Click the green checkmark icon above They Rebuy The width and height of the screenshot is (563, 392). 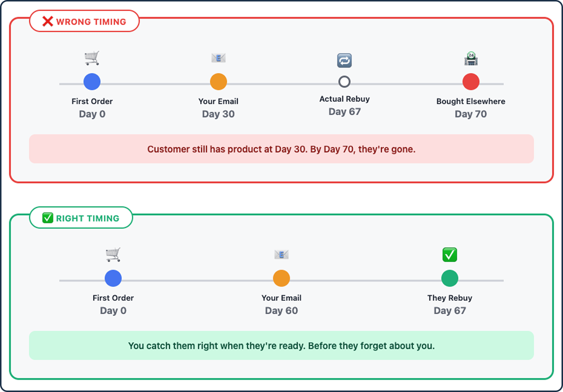[x=450, y=255]
